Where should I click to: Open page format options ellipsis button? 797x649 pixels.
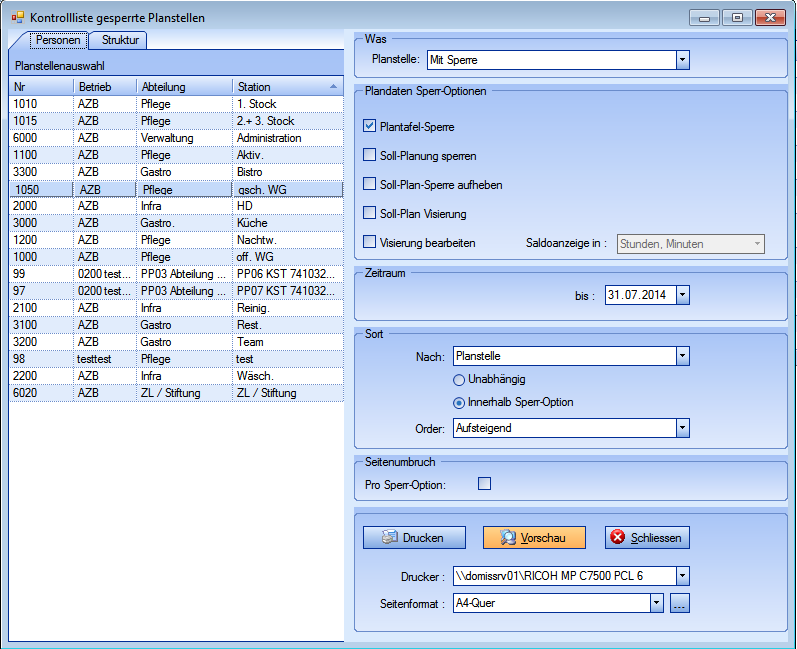[679, 603]
